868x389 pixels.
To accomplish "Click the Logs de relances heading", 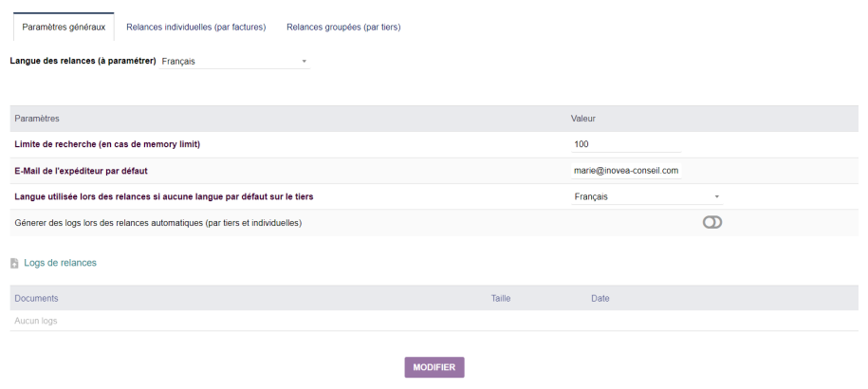I will tap(60, 263).
